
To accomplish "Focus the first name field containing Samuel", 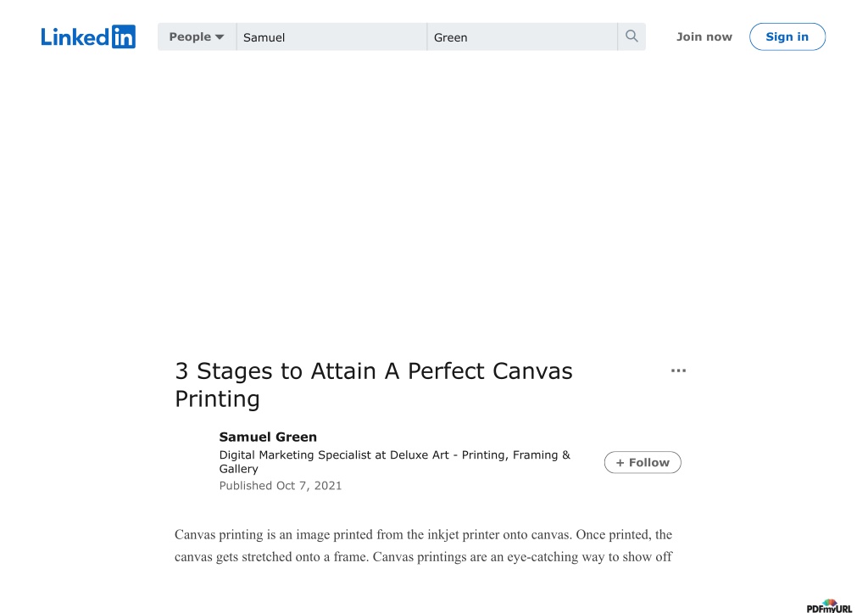I will click(x=331, y=36).
